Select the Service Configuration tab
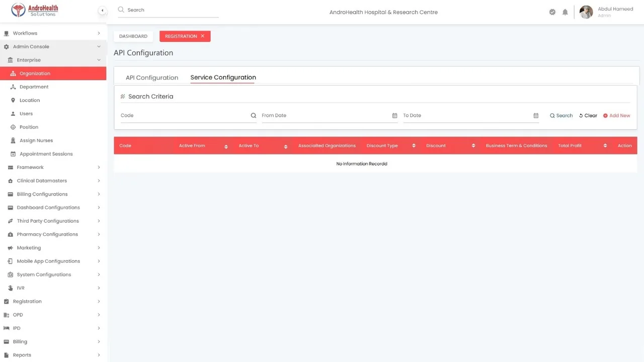This screenshot has height=362, width=644. pos(223,77)
